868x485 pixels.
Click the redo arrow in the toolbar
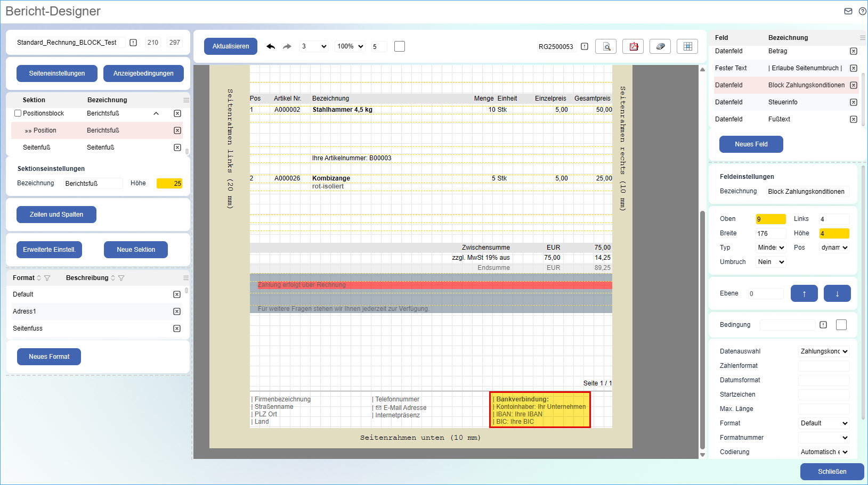coord(287,46)
